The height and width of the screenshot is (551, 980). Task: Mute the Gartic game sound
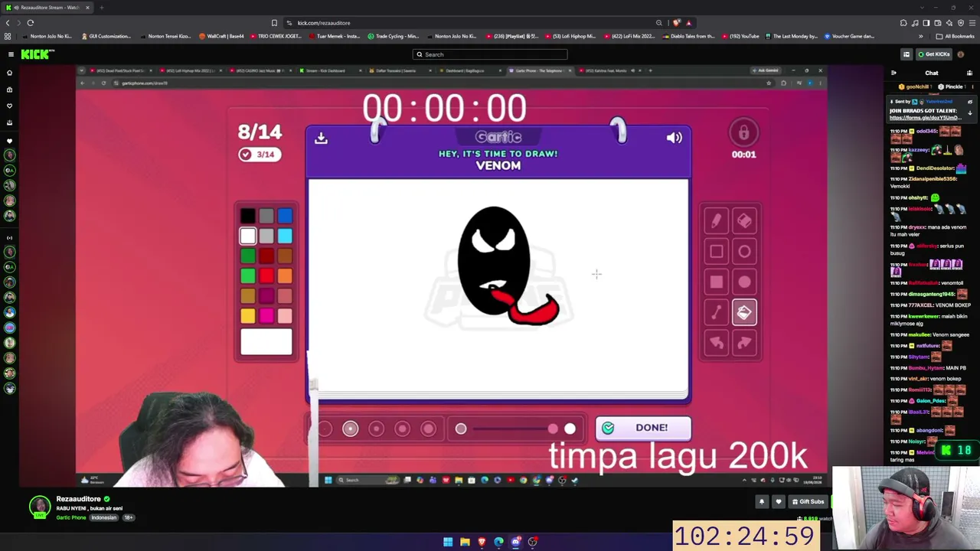(674, 138)
